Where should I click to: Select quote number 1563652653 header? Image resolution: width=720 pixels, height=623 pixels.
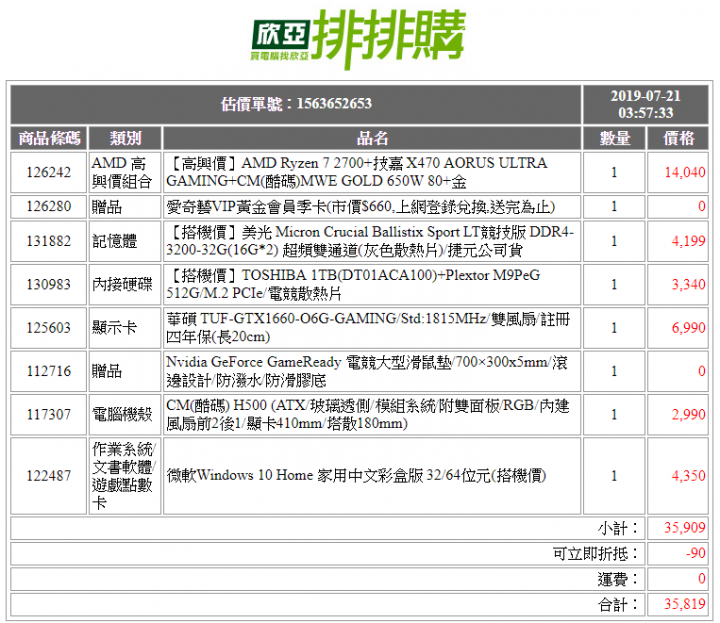[x=296, y=104]
